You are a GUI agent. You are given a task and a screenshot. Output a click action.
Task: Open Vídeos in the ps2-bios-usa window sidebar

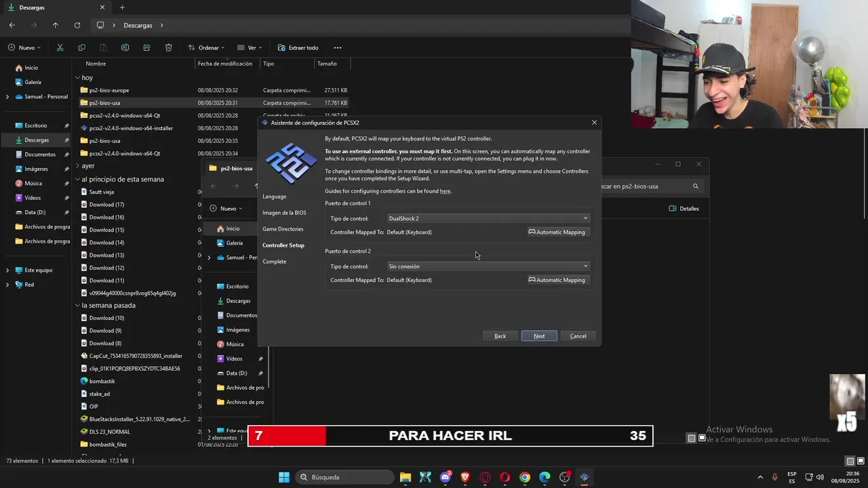234,359
